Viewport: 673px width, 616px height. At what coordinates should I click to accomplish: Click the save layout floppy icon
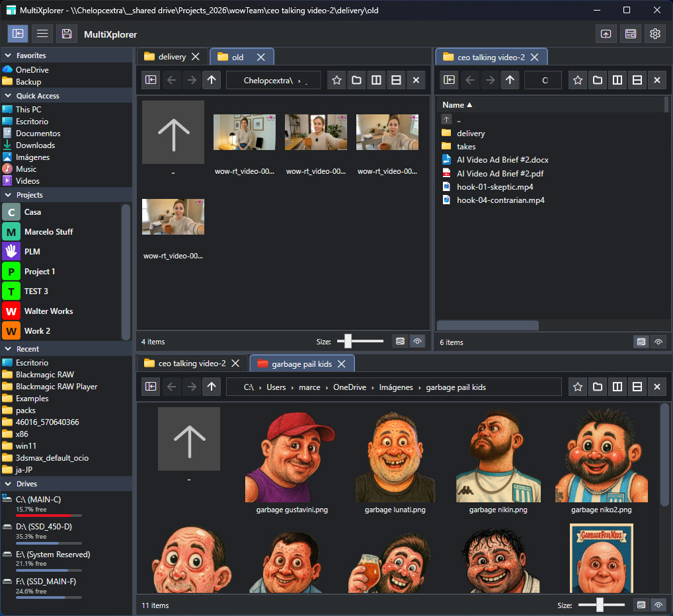[67, 34]
